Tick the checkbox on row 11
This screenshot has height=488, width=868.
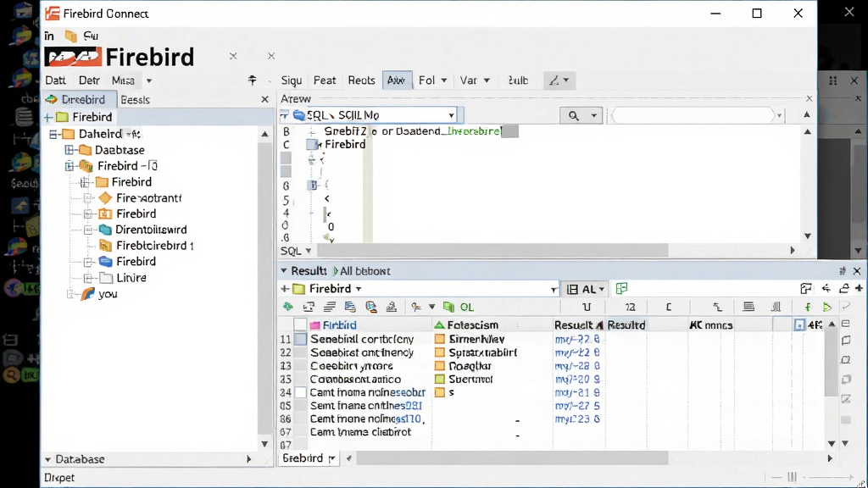(x=300, y=339)
